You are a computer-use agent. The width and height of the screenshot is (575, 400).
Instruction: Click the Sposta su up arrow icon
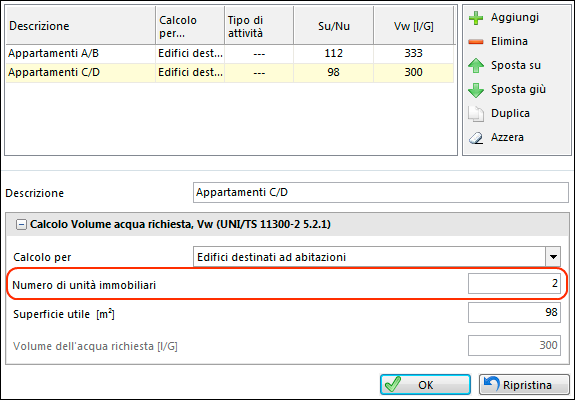point(476,66)
